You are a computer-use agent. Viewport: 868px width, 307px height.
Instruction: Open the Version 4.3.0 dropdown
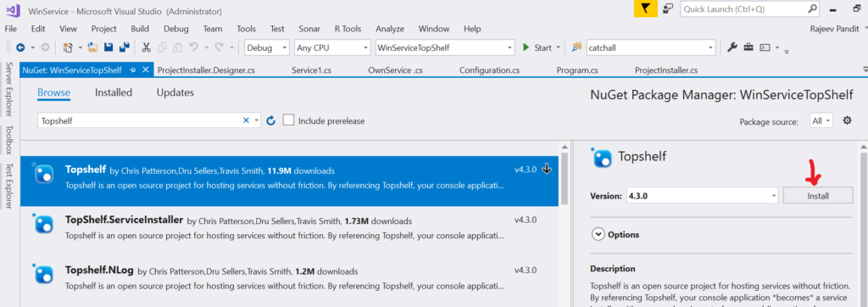click(x=703, y=195)
